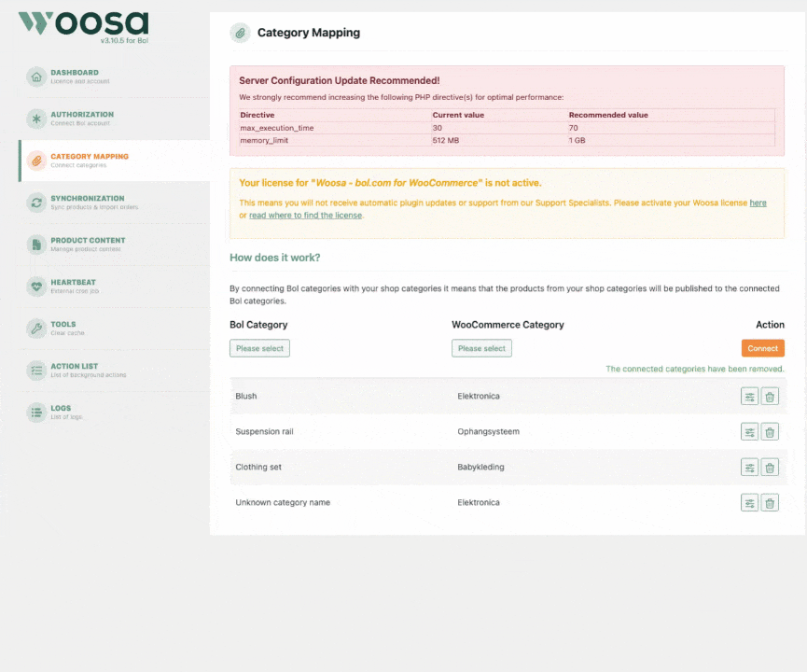This screenshot has width=807, height=672.
Task: Click the How does it work? heading
Action: tap(275, 258)
